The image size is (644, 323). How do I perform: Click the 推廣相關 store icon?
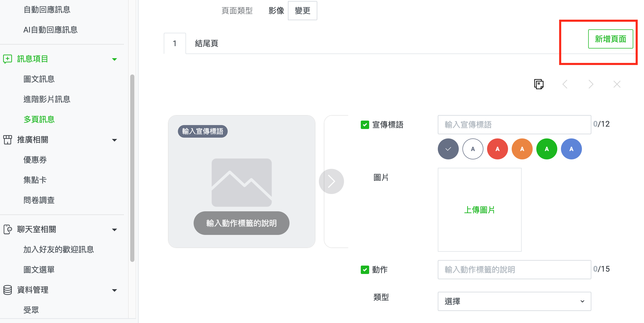[x=8, y=140]
